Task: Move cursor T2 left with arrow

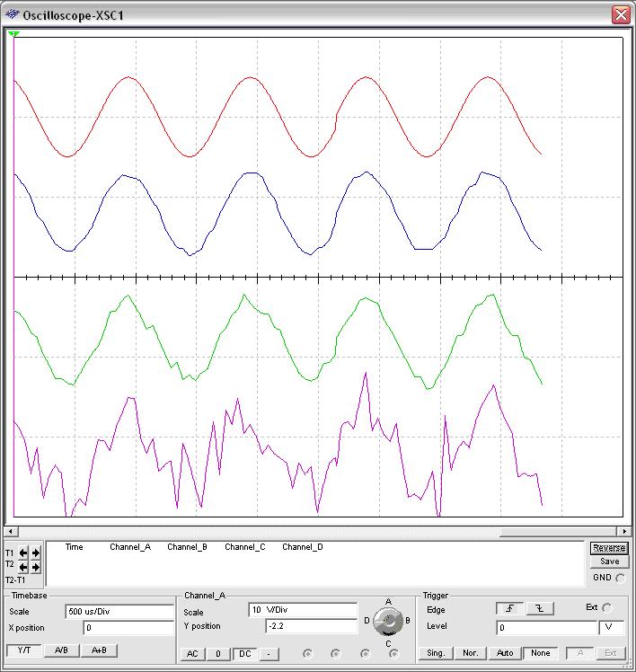Action: [24, 567]
